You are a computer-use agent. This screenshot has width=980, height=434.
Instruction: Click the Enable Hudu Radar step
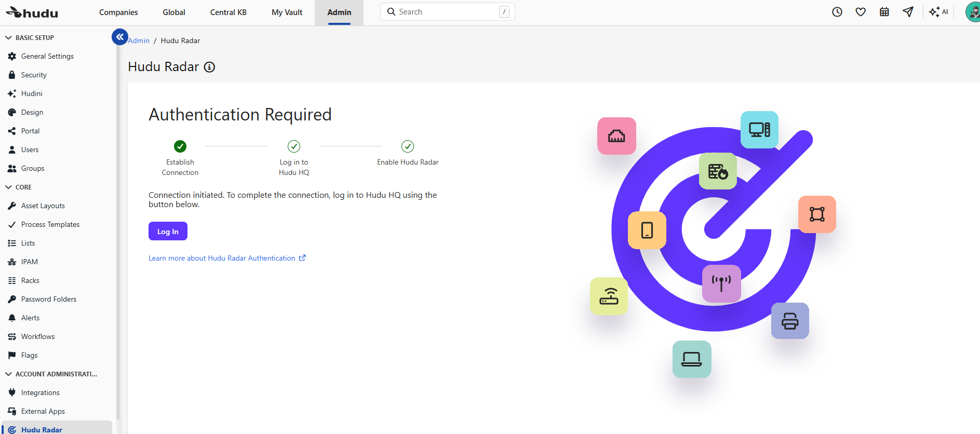tap(408, 153)
